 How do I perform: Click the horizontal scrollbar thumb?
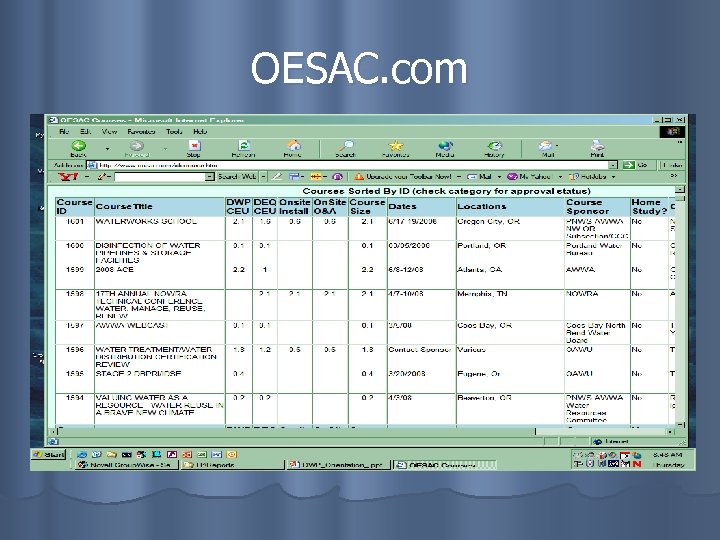(297, 432)
